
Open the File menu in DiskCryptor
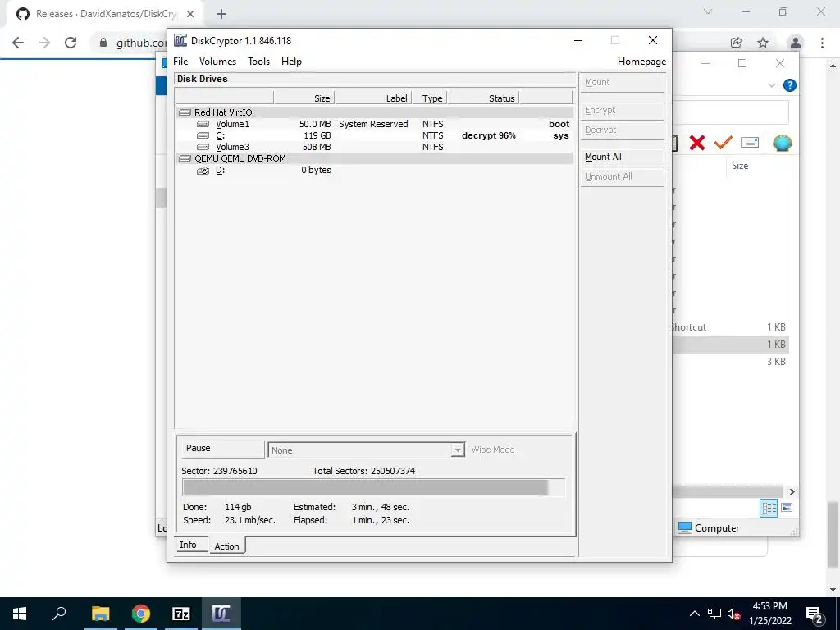180,61
